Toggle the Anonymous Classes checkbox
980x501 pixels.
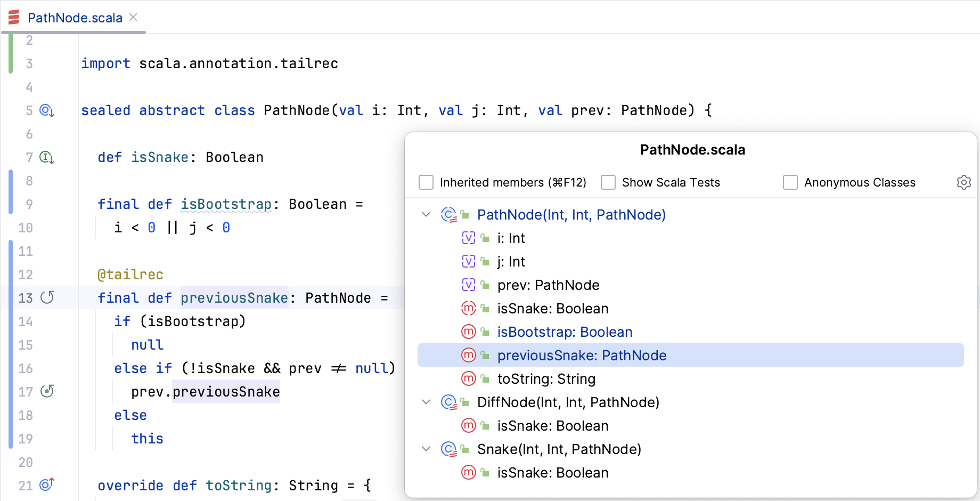pyautogui.click(x=790, y=182)
